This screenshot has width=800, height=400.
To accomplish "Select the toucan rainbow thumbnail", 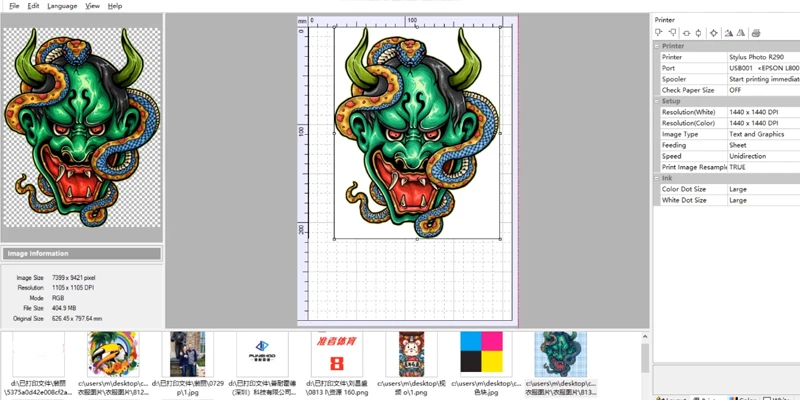I will 113,354.
